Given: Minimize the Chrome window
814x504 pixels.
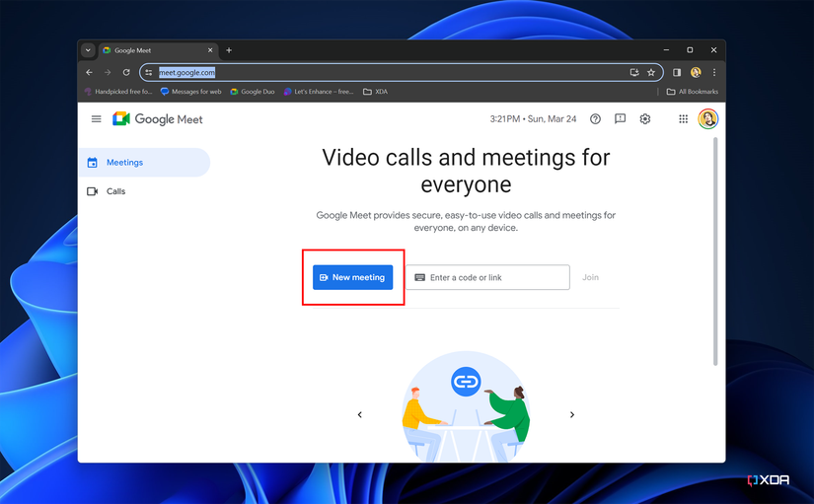Looking at the screenshot, I should click(666, 50).
